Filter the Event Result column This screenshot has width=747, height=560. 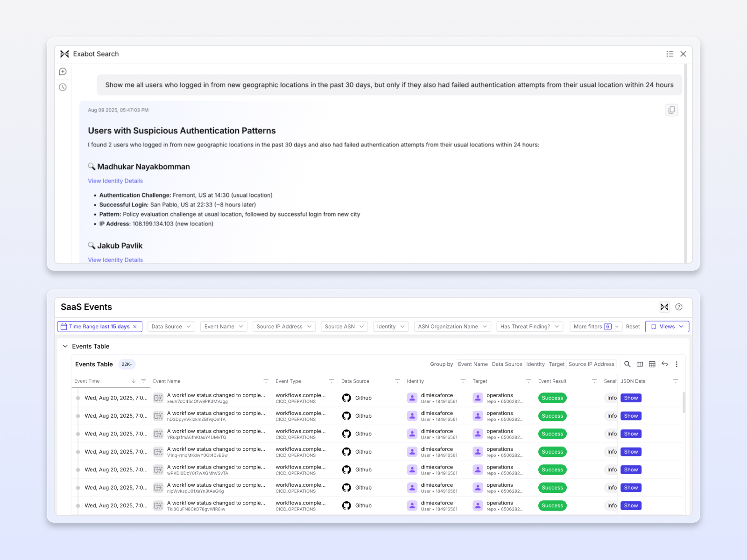[594, 381]
